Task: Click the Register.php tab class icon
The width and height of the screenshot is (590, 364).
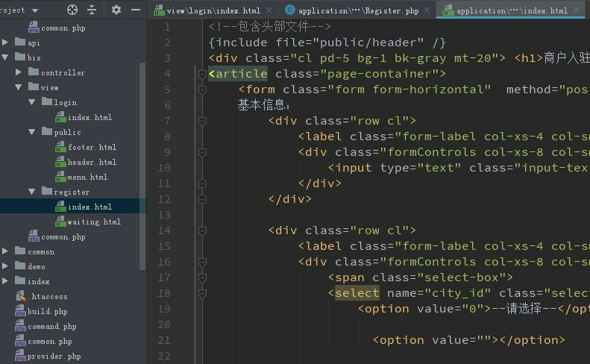Action: pyautogui.click(x=289, y=10)
